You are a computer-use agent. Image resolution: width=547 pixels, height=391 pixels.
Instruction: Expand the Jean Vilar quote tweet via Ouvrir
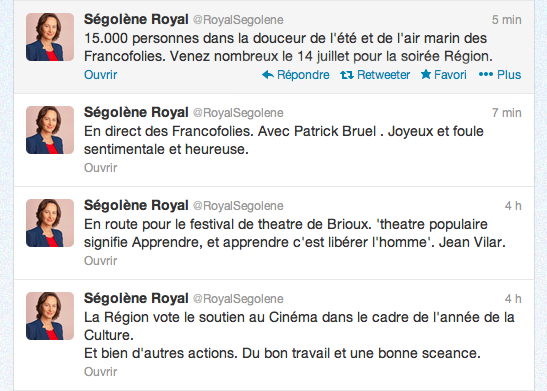tap(100, 261)
